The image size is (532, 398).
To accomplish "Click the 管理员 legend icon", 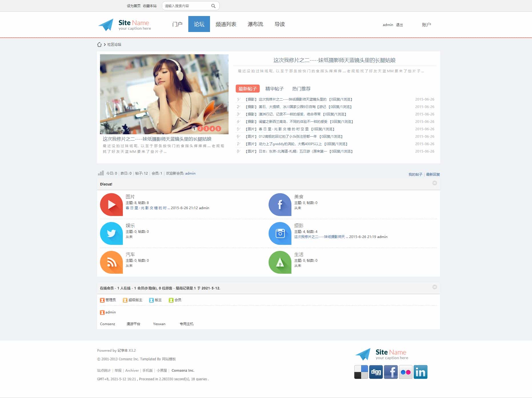I will pyautogui.click(x=102, y=300).
